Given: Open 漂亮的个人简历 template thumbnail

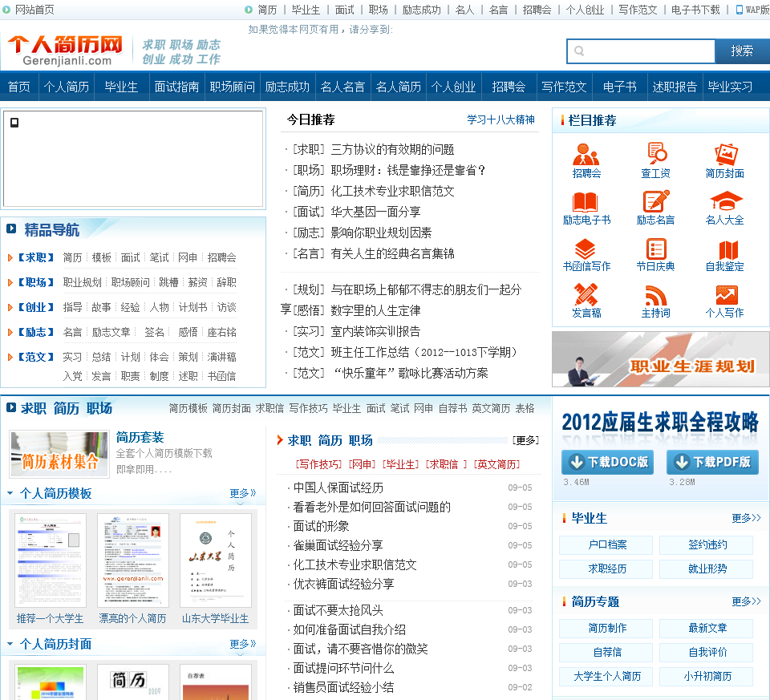Looking at the screenshot, I should [132, 560].
